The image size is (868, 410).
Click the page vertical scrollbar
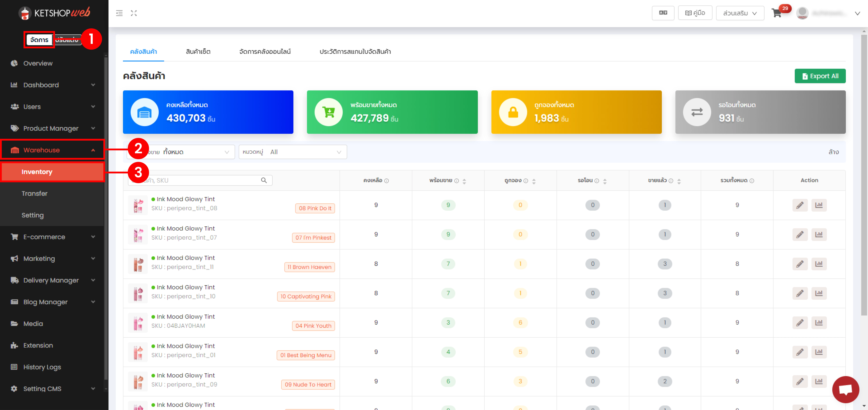click(864, 175)
